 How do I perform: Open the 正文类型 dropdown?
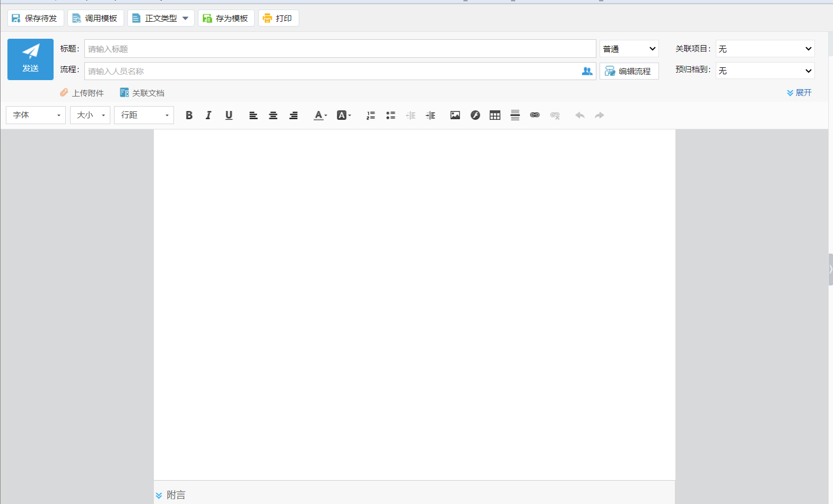coord(161,18)
